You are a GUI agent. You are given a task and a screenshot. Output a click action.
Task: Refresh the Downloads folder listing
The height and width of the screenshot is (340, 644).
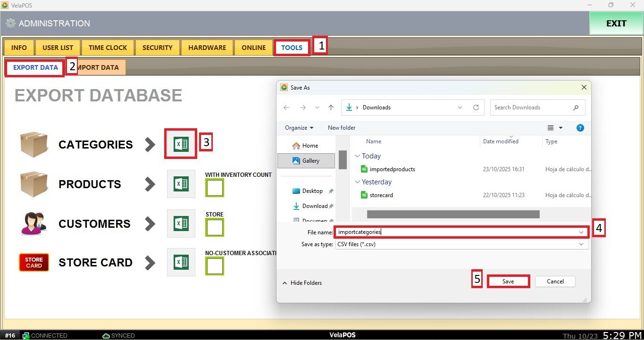(x=476, y=108)
